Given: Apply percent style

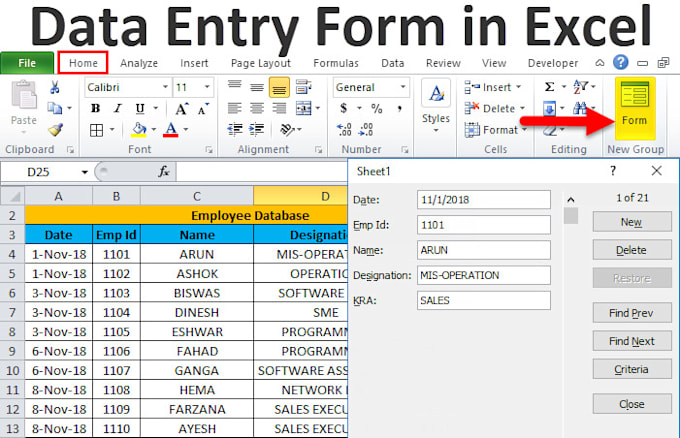Looking at the screenshot, I should pyautogui.click(x=376, y=108).
